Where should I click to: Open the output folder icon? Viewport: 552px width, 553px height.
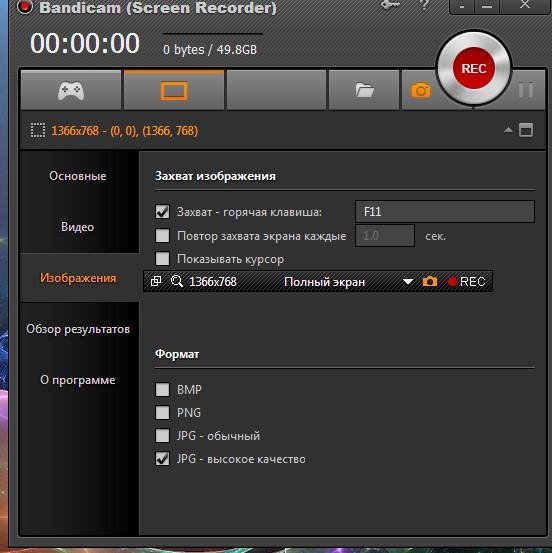click(364, 90)
